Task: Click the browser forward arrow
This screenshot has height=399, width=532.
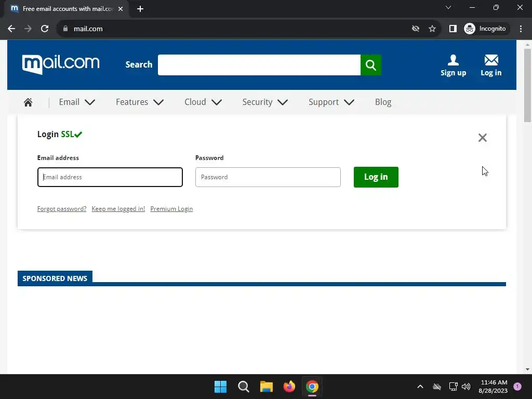Action: [x=28, y=29]
